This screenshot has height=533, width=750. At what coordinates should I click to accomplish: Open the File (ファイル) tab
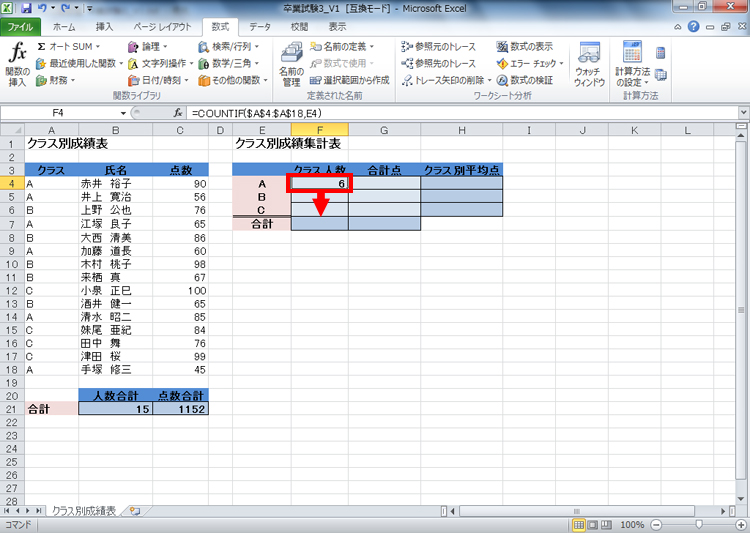point(21,27)
